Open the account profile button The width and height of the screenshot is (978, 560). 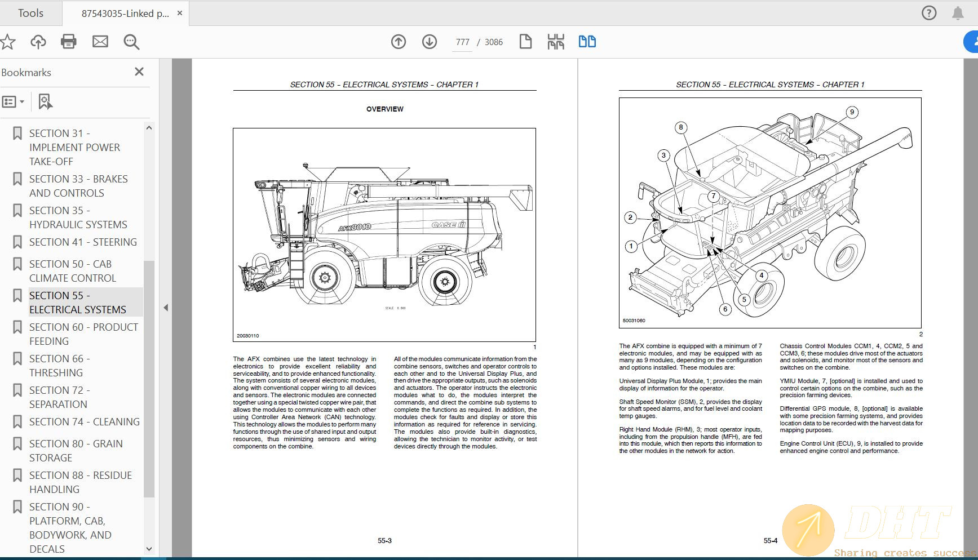pyautogui.click(x=972, y=42)
